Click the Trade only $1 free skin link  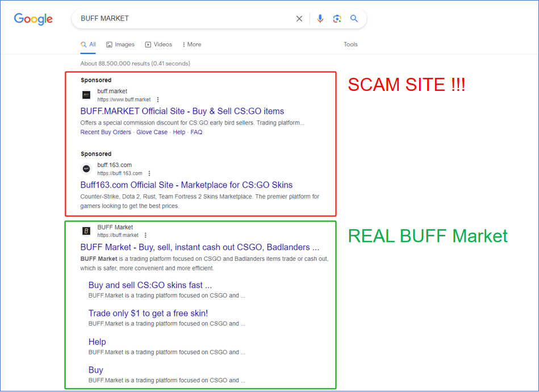tap(148, 313)
